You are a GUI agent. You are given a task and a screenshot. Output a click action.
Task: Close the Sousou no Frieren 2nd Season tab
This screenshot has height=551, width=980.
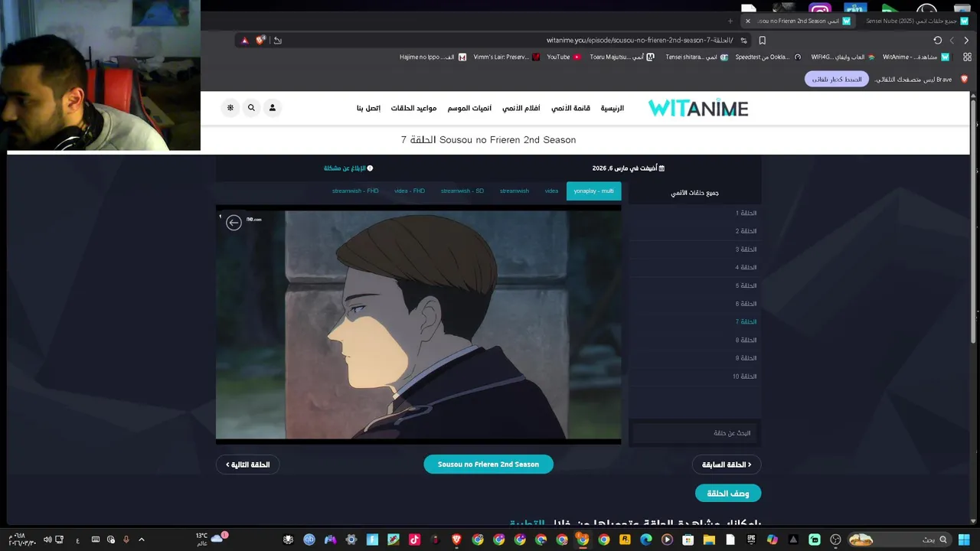point(748,21)
